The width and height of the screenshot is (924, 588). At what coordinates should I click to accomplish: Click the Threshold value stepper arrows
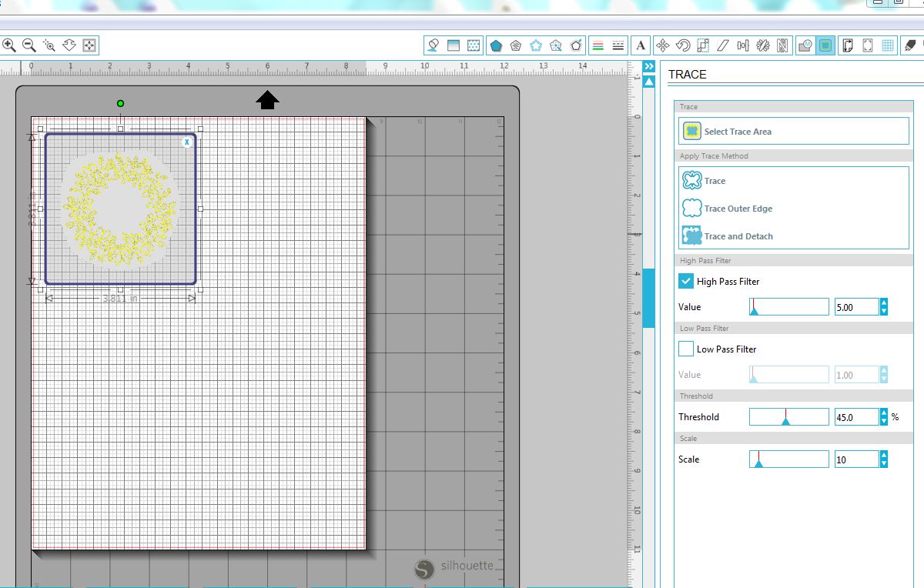[x=883, y=417]
